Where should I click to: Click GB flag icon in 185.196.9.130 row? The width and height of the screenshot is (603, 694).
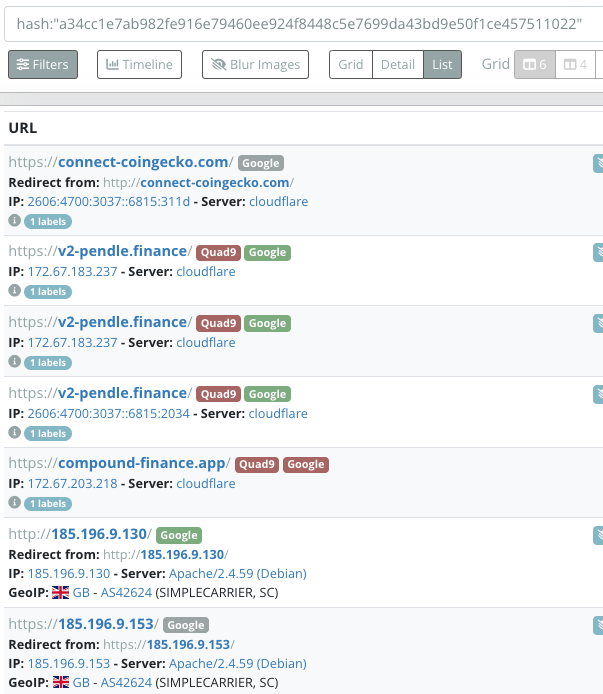tap(60, 593)
